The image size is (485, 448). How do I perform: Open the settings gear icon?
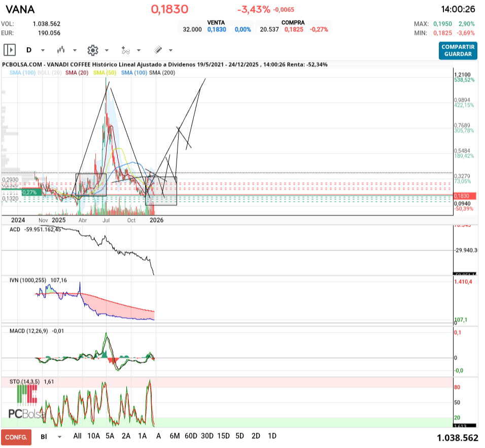(x=92, y=50)
